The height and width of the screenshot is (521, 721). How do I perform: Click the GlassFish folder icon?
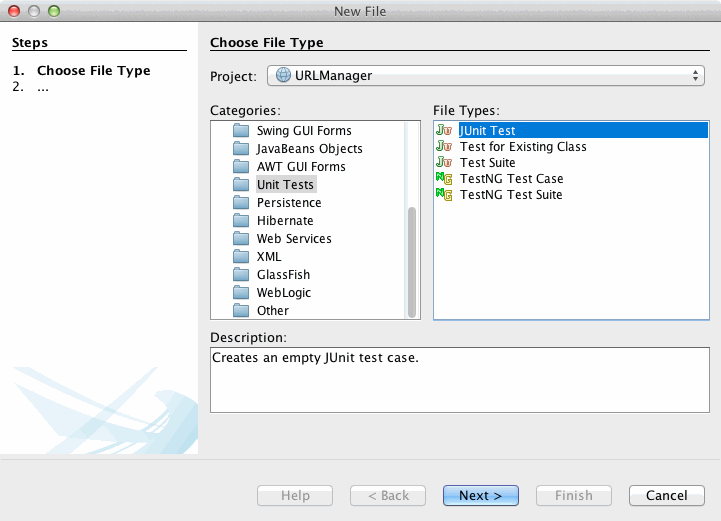pyautogui.click(x=240, y=275)
